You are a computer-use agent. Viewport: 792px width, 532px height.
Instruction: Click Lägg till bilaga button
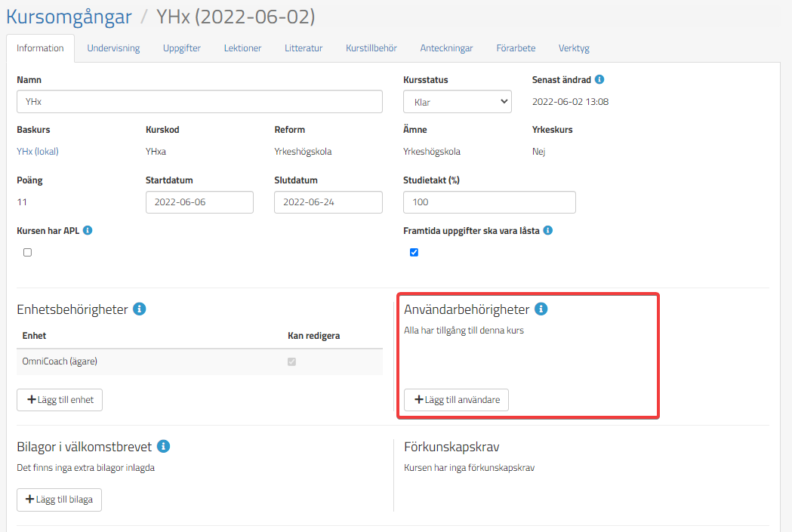(x=59, y=500)
